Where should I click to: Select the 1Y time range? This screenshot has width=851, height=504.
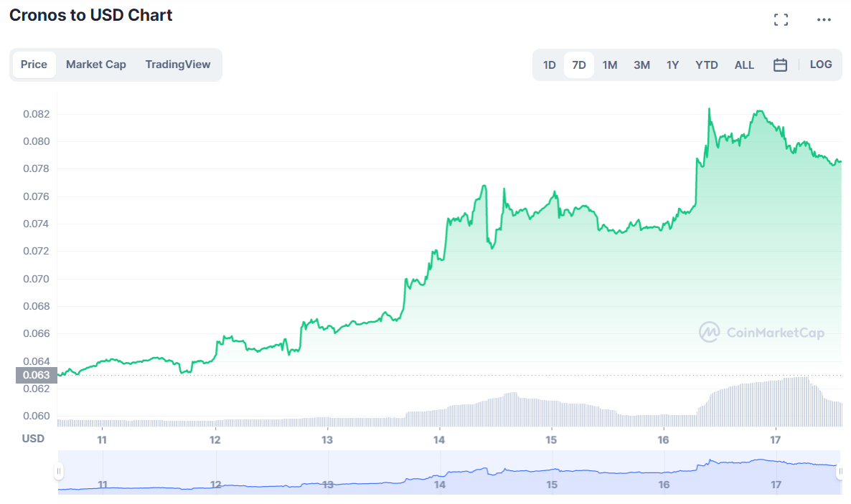coord(672,65)
